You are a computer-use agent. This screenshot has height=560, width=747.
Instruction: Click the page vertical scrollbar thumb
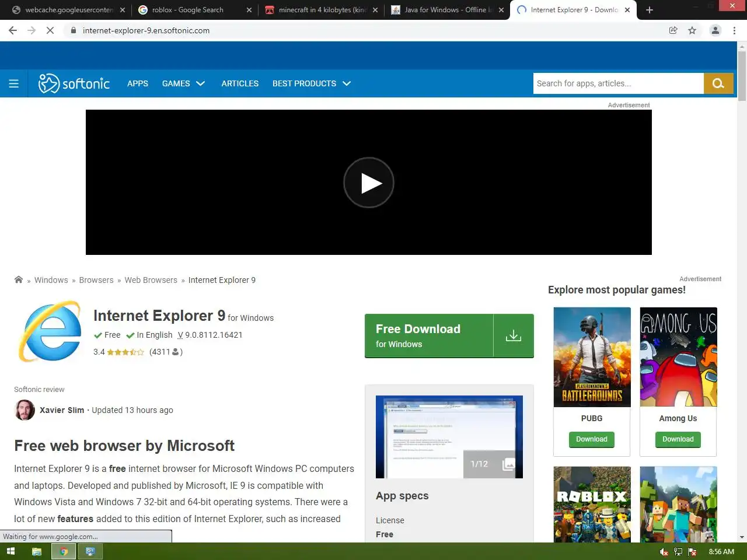(x=742, y=76)
